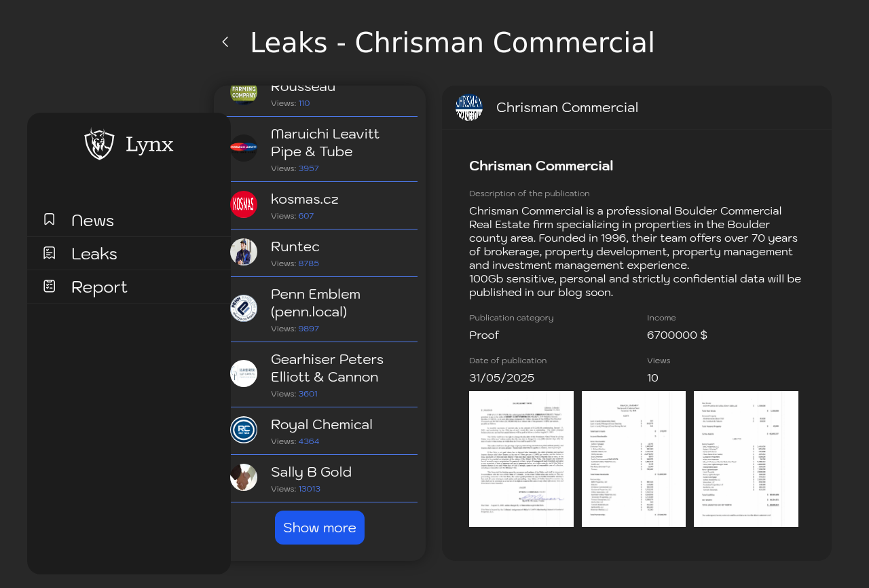Image resolution: width=869 pixels, height=588 pixels.
Task: Click the Lynx logo emblem
Action: (x=99, y=144)
